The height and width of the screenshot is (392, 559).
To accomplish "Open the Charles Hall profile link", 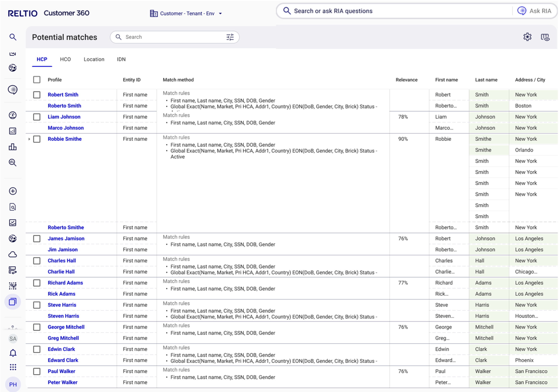I will tap(62, 261).
